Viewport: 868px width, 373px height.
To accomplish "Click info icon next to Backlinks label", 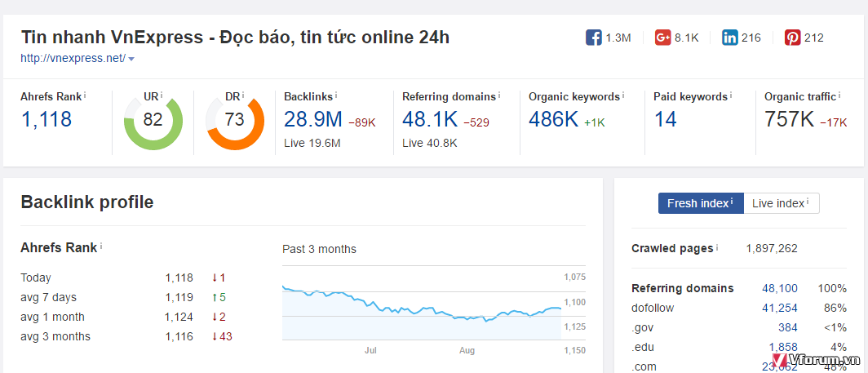I will 337,95.
